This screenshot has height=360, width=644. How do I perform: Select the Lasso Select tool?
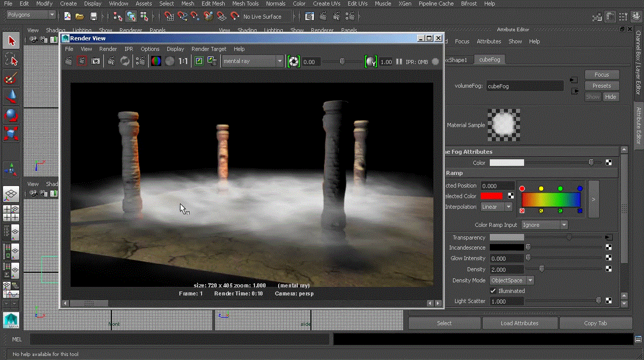pyautogui.click(x=11, y=59)
